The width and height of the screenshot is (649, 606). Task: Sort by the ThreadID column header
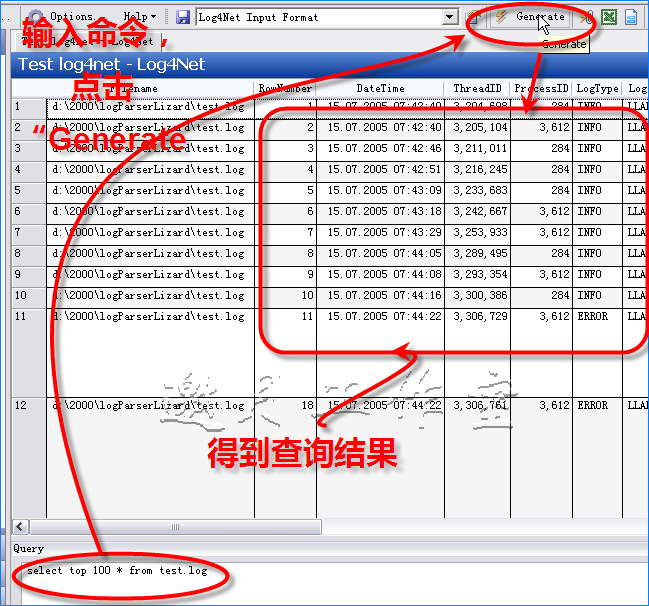[x=477, y=88]
